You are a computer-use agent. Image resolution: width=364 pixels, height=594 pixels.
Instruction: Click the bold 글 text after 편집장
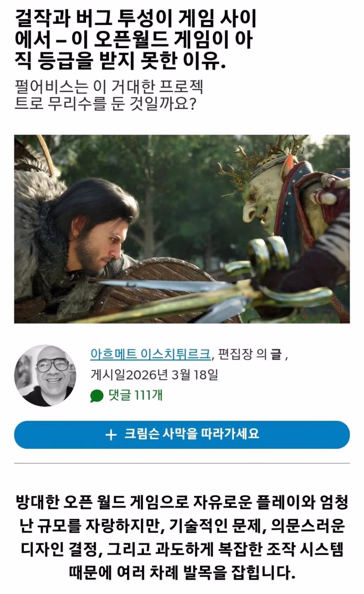pyautogui.click(x=276, y=354)
